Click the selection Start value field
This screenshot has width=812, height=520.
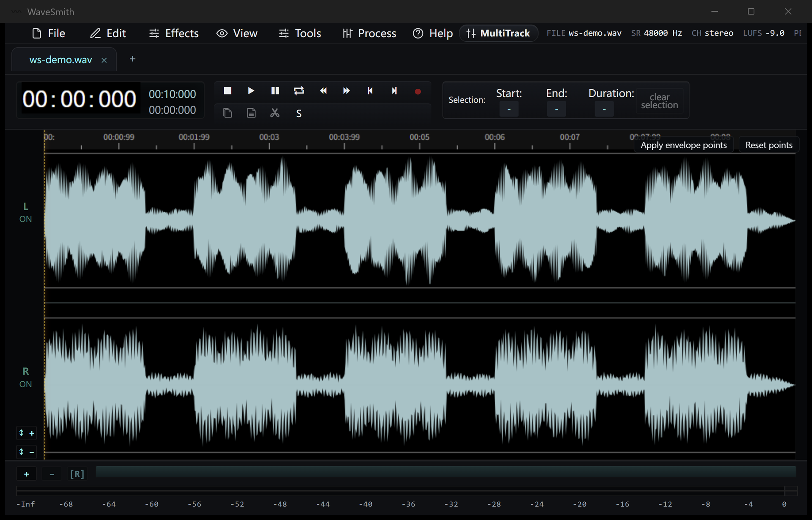(509, 109)
